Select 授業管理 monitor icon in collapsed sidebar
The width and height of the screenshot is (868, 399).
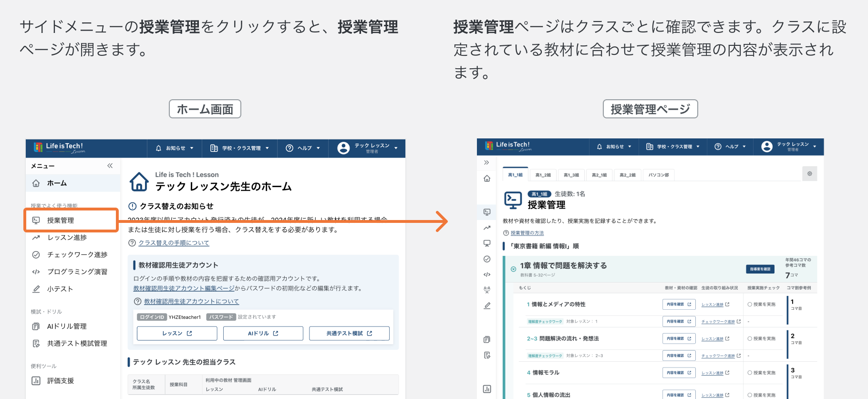[x=487, y=212]
